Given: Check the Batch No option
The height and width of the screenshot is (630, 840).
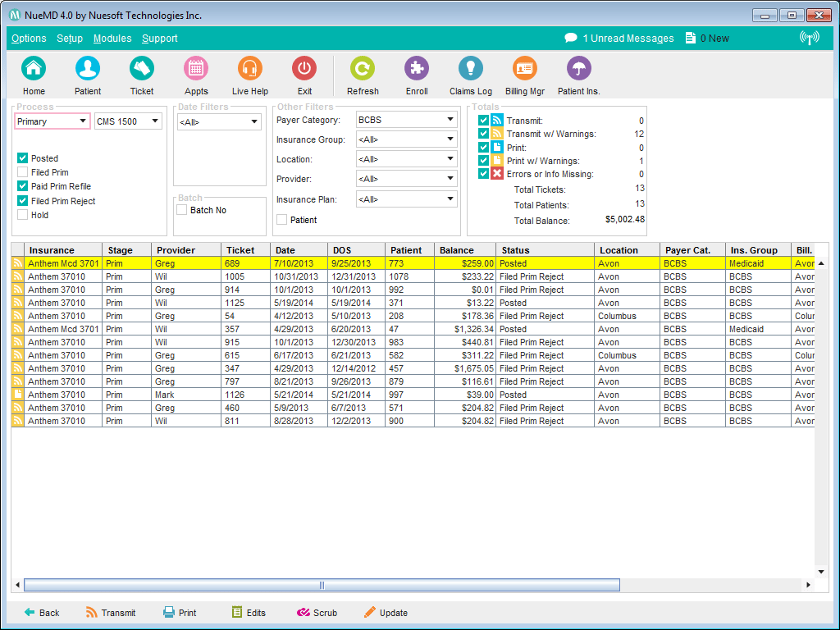Looking at the screenshot, I should click(182, 209).
